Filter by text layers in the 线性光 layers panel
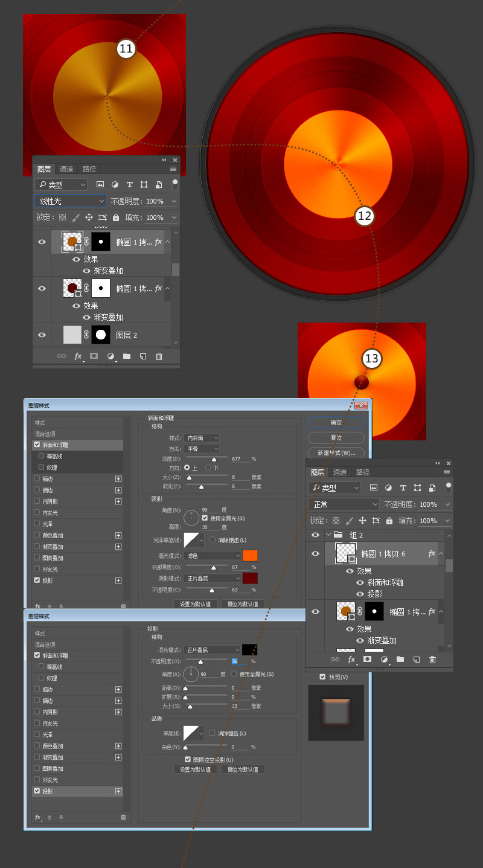Image resolution: width=483 pixels, height=868 pixels. (x=129, y=185)
